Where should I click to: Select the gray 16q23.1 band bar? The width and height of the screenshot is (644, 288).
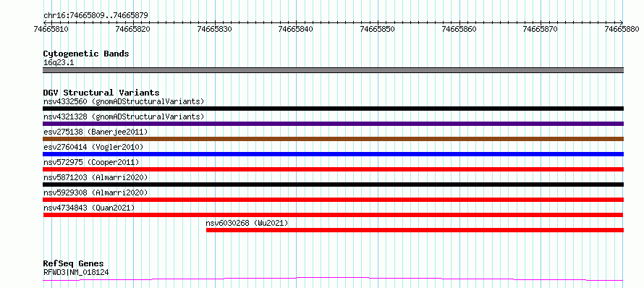pos(333,70)
